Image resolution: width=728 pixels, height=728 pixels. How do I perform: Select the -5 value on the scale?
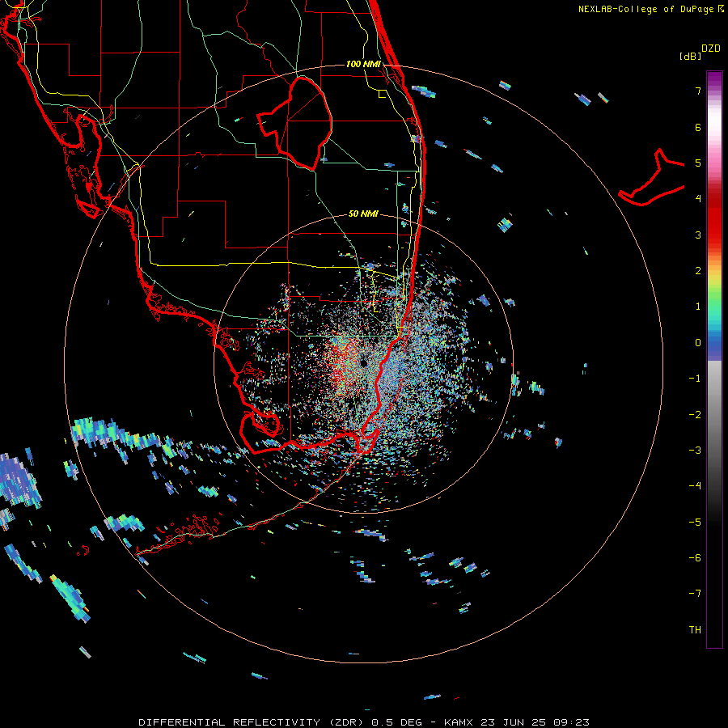pos(695,523)
